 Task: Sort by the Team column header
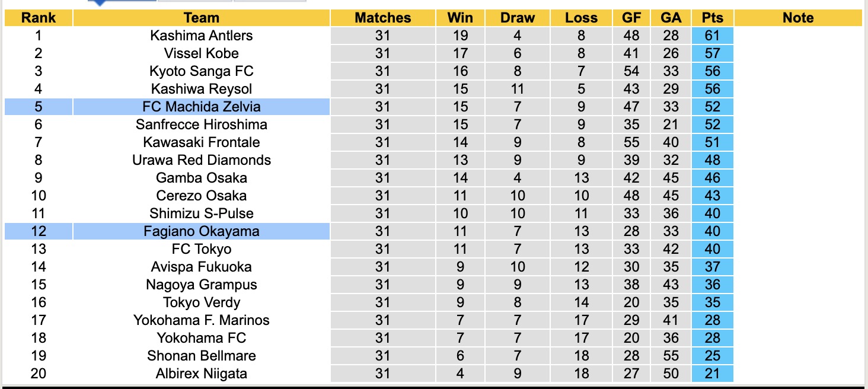pos(202,18)
